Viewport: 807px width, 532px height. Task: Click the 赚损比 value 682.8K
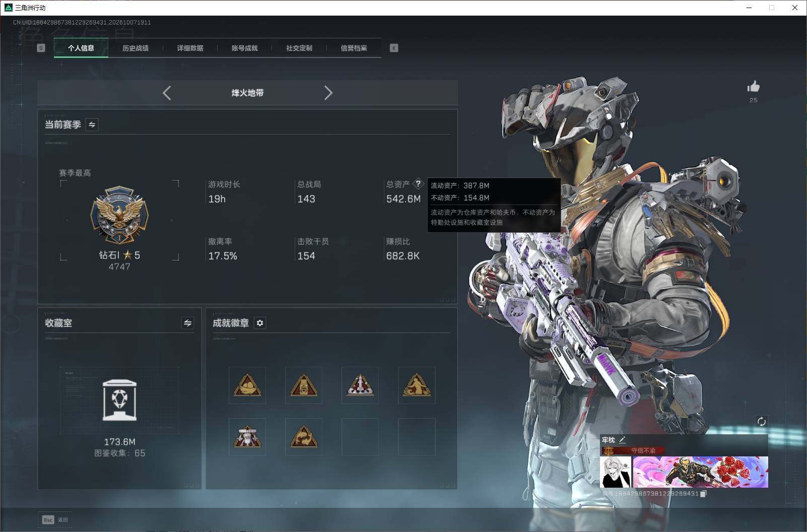point(403,256)
